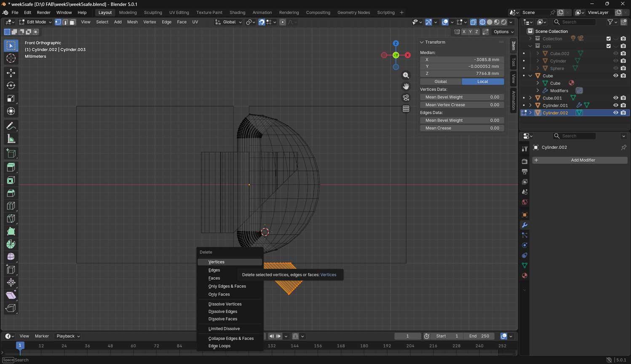Image resolution: width=631 pixels, height=364 pixels.
Task: Uncheck the cuts collection checkbox
Action: (608, 46)
